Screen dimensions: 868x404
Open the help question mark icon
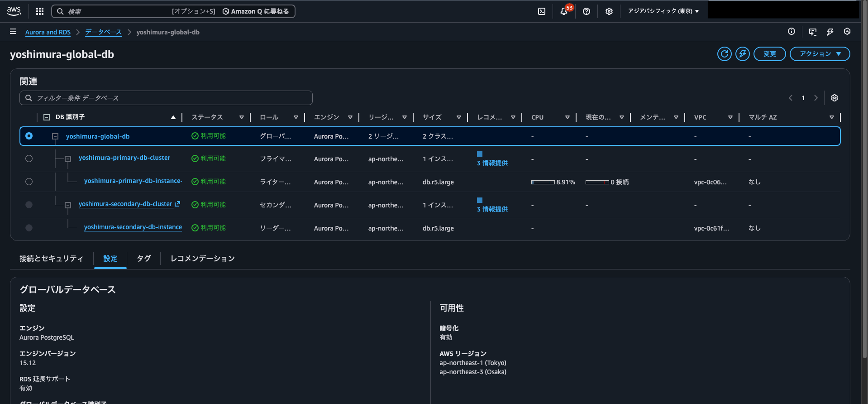coord(587,11)
